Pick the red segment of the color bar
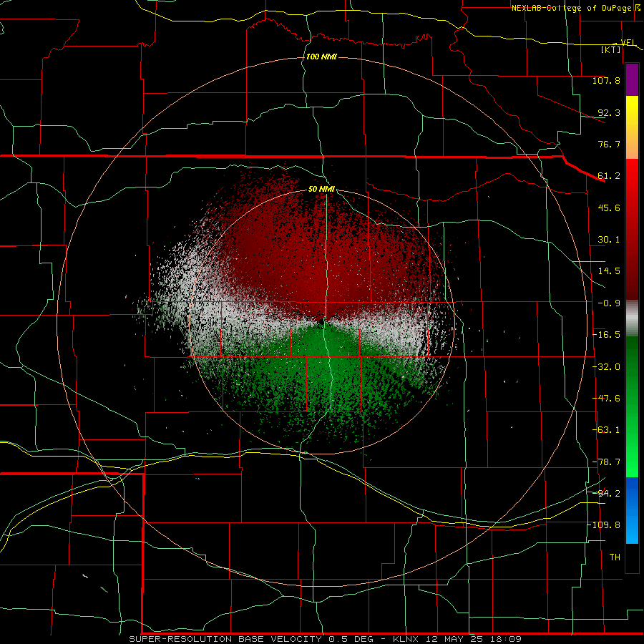 point(632,229)
